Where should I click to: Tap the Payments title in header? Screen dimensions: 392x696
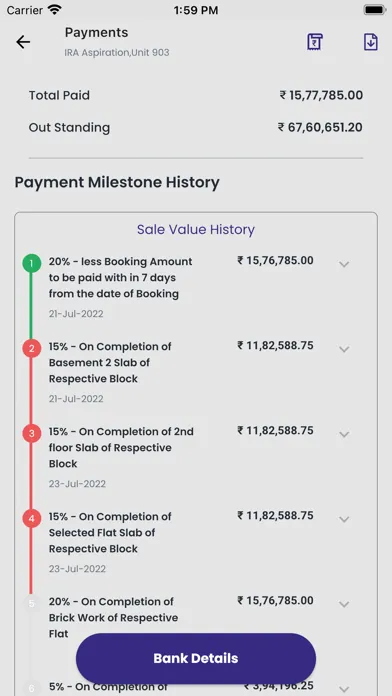[96, 32]
